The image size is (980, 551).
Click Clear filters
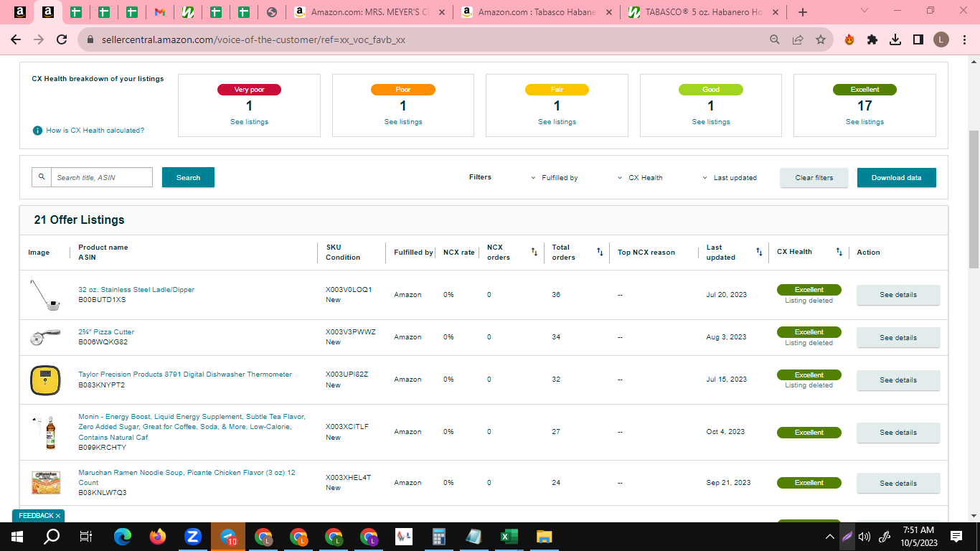click(x=814, y=178)
